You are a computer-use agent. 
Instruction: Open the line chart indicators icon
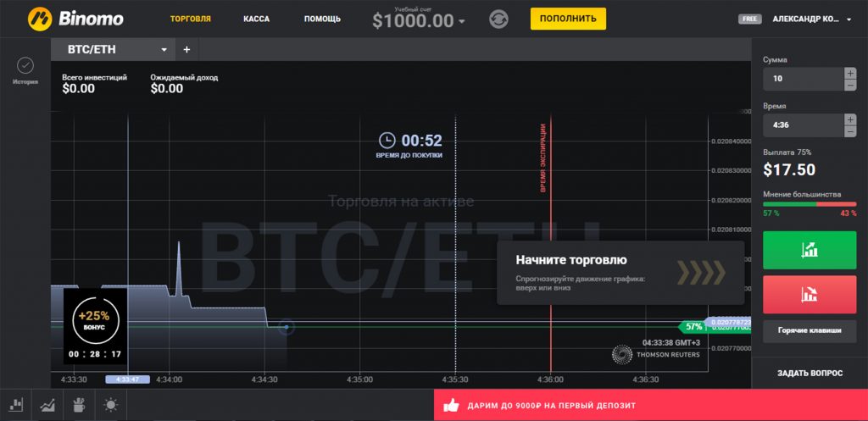[47, 405]
